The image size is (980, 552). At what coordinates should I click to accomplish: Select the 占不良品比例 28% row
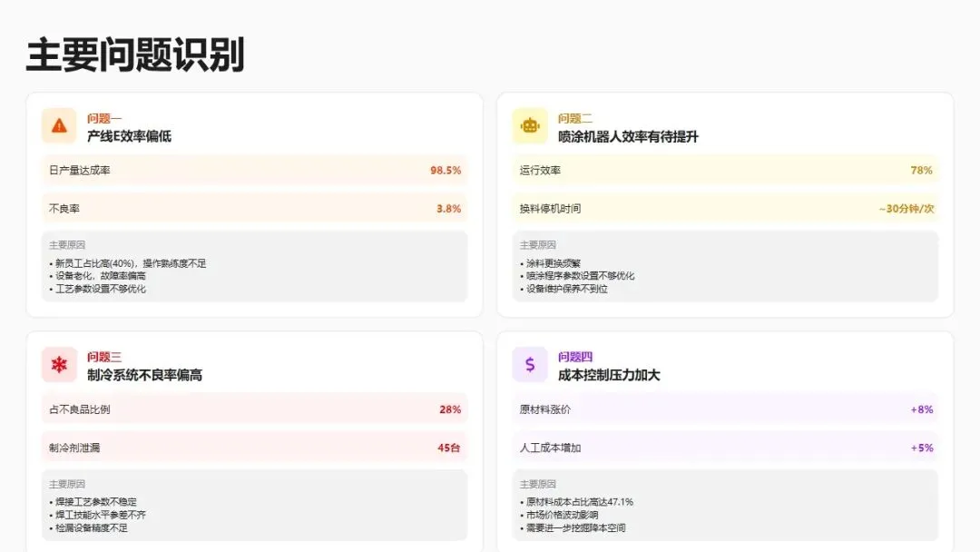(x=254, y=409)
